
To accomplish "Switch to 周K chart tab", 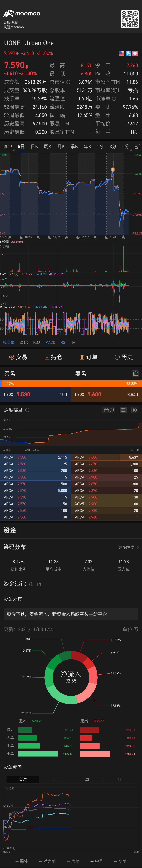I will [48, 147].
